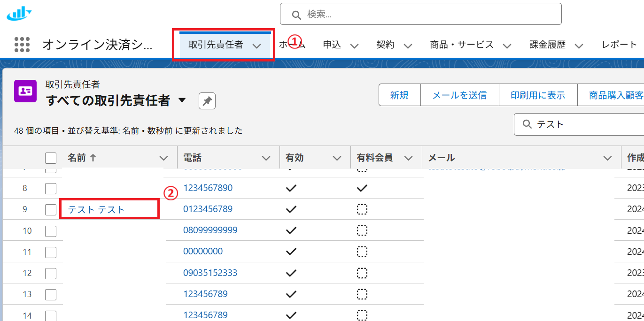Open the list view selector dropdown
644x321 pixels.
pos(182,100)
